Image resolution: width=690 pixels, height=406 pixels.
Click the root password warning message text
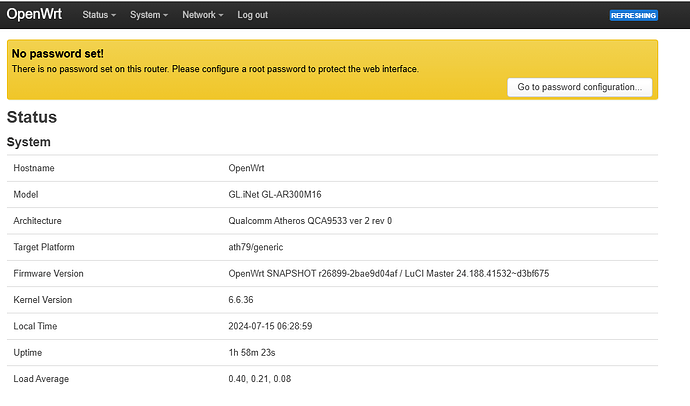click(x=214, y=69)
